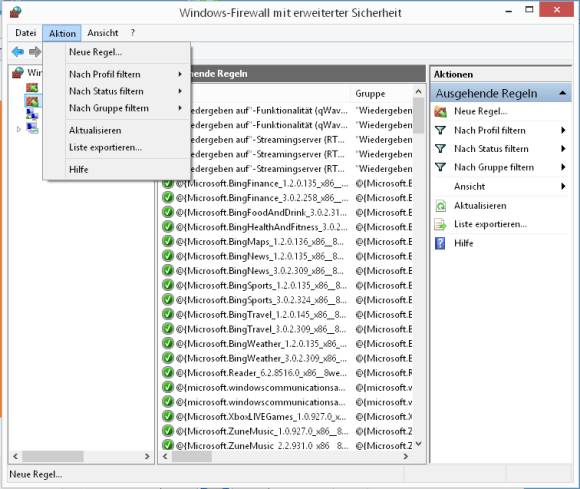The height and width of the screenshot is (489, 580).
Task: Click the funnel icon beside Nach Profil filtern
Action: tap(440, 130)
